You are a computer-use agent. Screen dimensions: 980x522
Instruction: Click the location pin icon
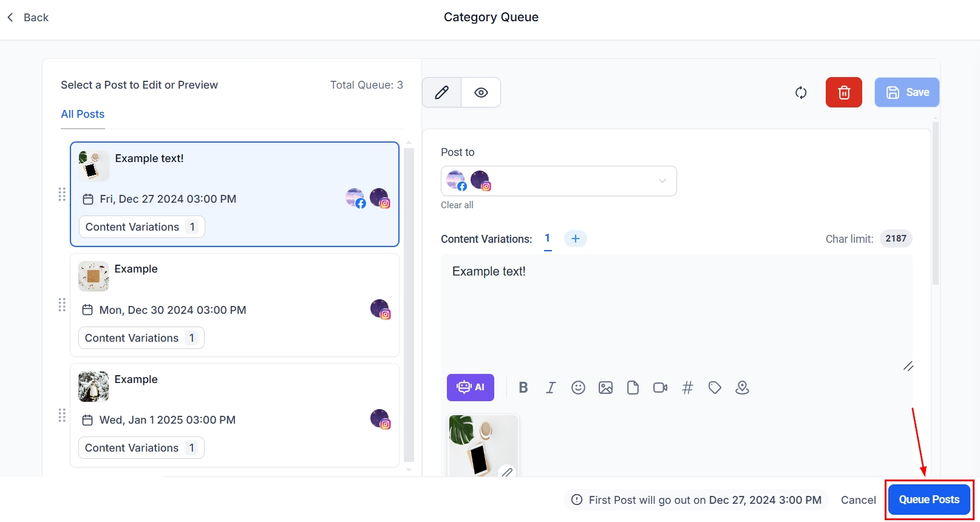pyautogui.click(x=742, y=388)
